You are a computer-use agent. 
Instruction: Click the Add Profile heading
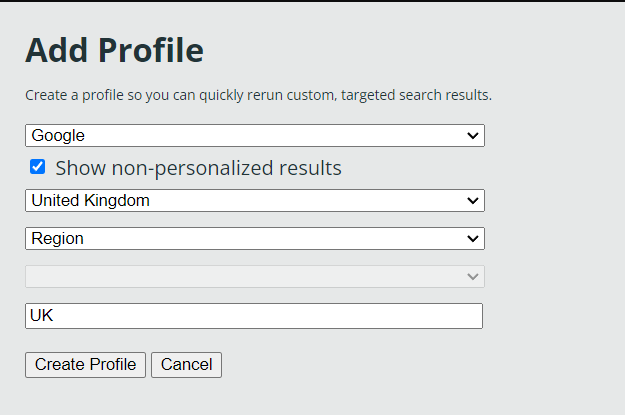[x=114, y=50]
